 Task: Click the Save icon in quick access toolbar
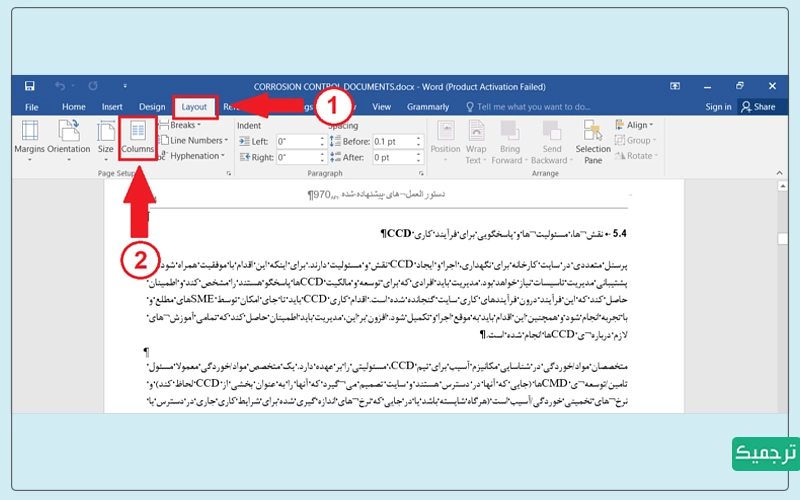click(x=30, y=86)
